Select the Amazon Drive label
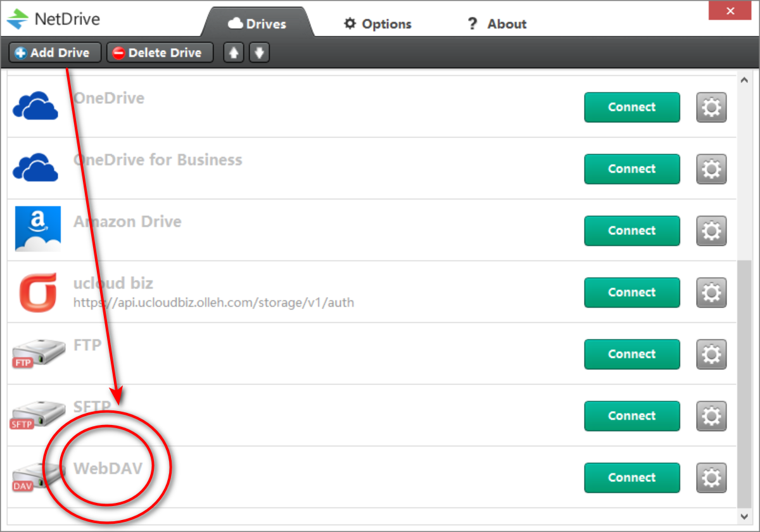Image resolution: width=760 pixels, height=532 pixels. pyautogui.click(x=127, y=222)
